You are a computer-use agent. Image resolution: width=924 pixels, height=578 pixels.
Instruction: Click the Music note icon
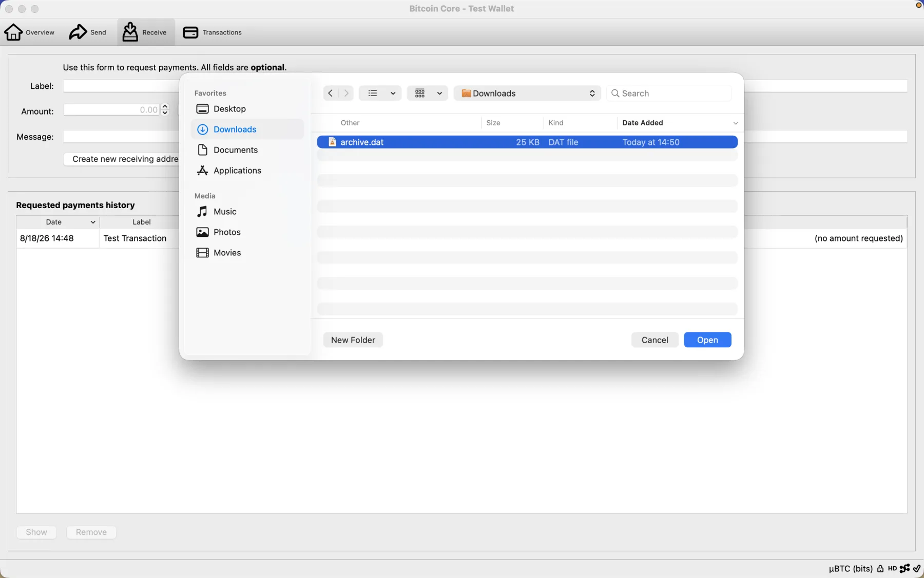[x=203, y=212]
